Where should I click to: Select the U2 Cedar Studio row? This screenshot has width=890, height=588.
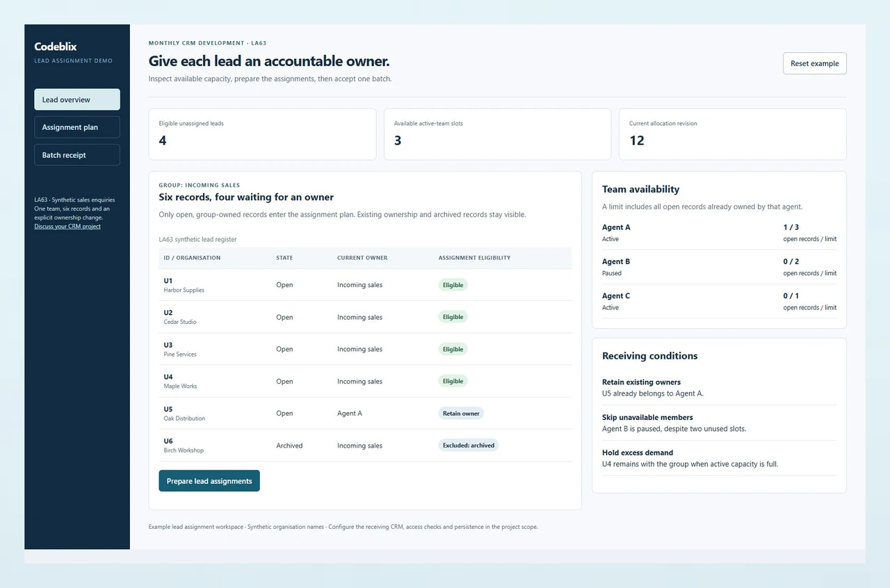365,317
